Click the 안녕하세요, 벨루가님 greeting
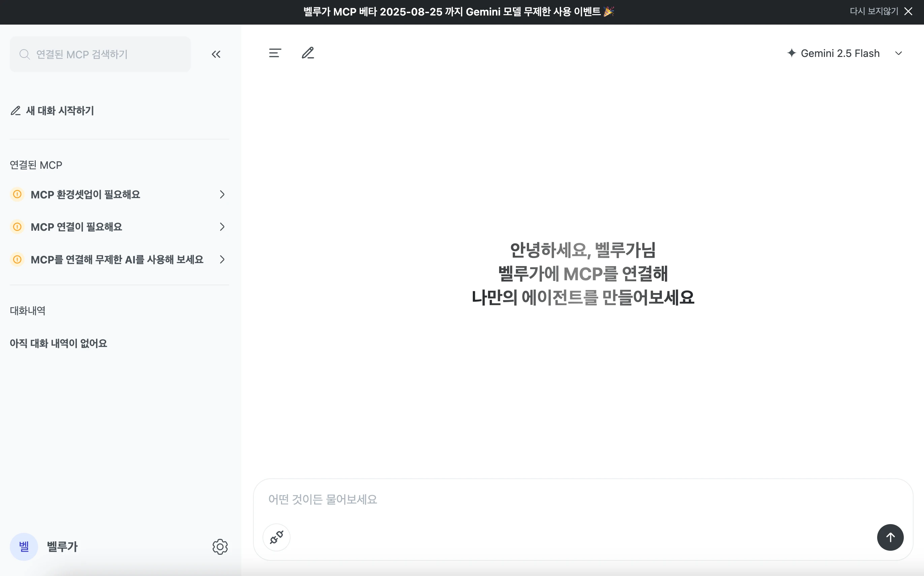The image size is (924, 576). pos(583,250)
